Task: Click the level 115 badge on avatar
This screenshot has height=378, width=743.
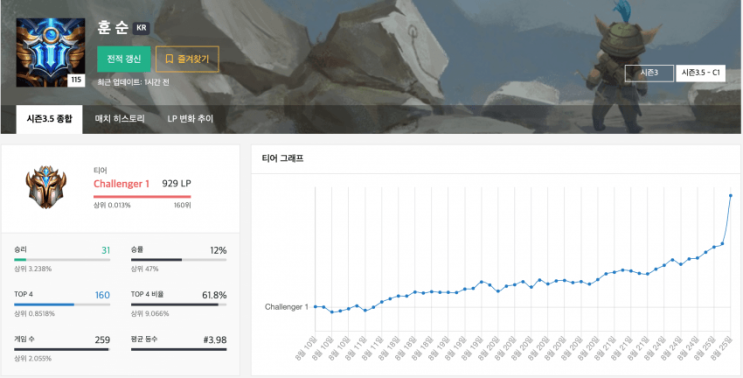Action: 76,81
